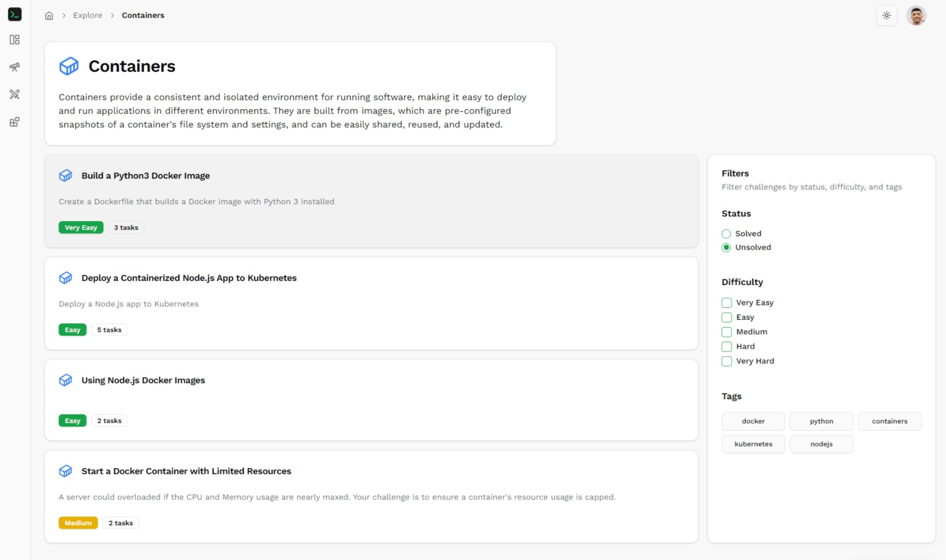Apply the nodejs tag filter
Viewport: 946px width, 560px height.
821,444
